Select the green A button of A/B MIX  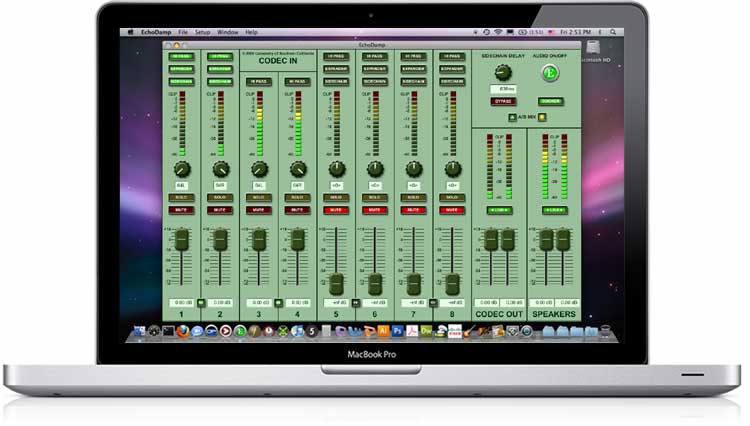tap(512, 117)
